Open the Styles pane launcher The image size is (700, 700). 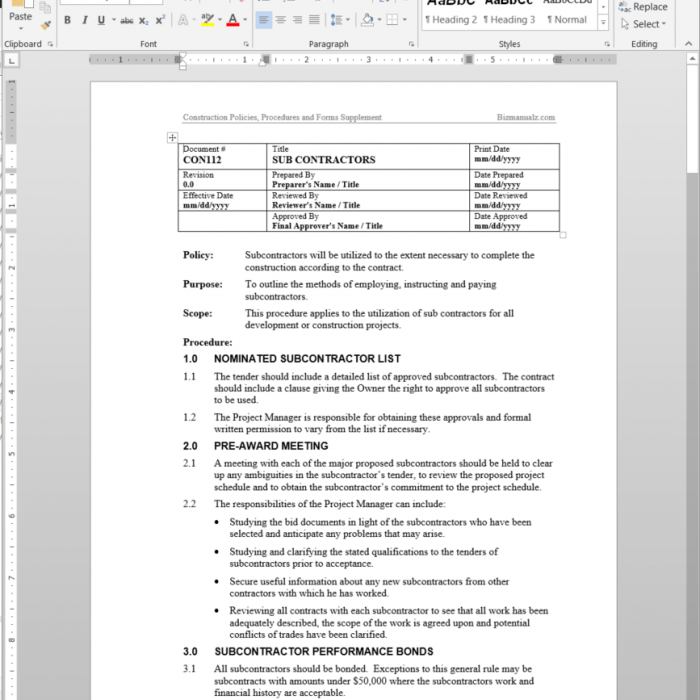coord(607,44)
